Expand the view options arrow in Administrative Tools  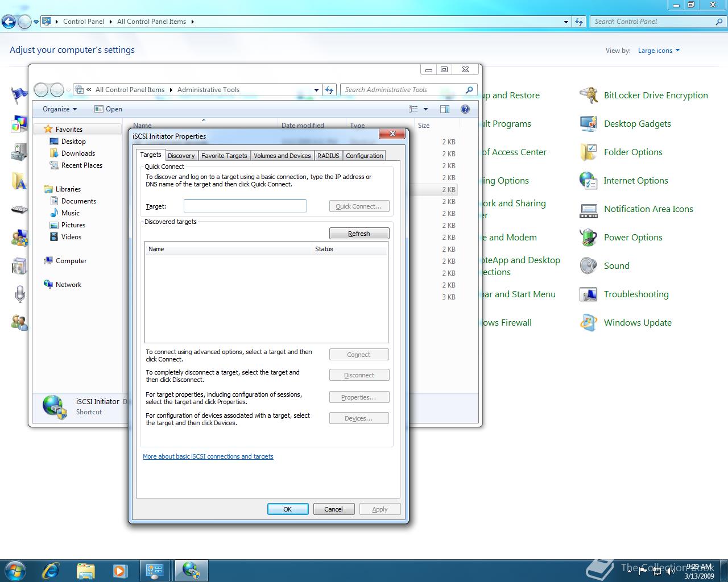(x=425, y=109)
